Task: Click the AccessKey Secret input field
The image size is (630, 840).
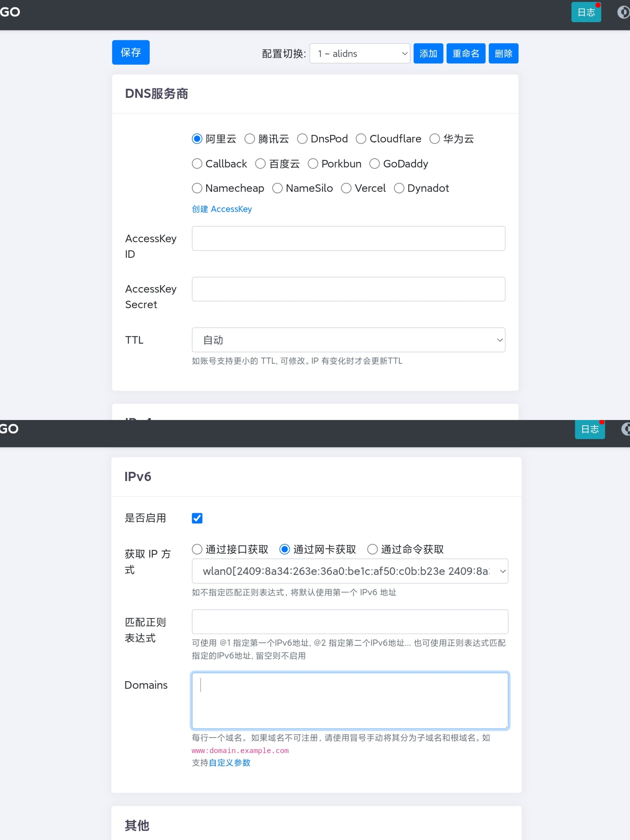Action: tap(348, 289)
